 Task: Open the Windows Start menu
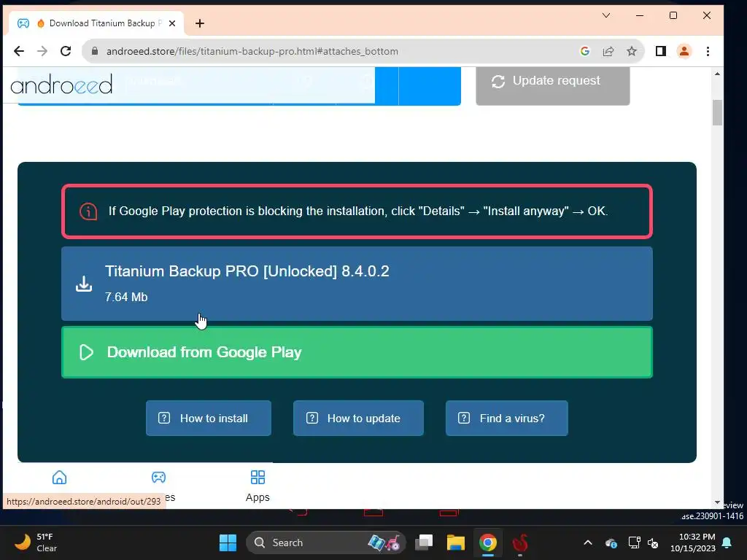(228, 542)
